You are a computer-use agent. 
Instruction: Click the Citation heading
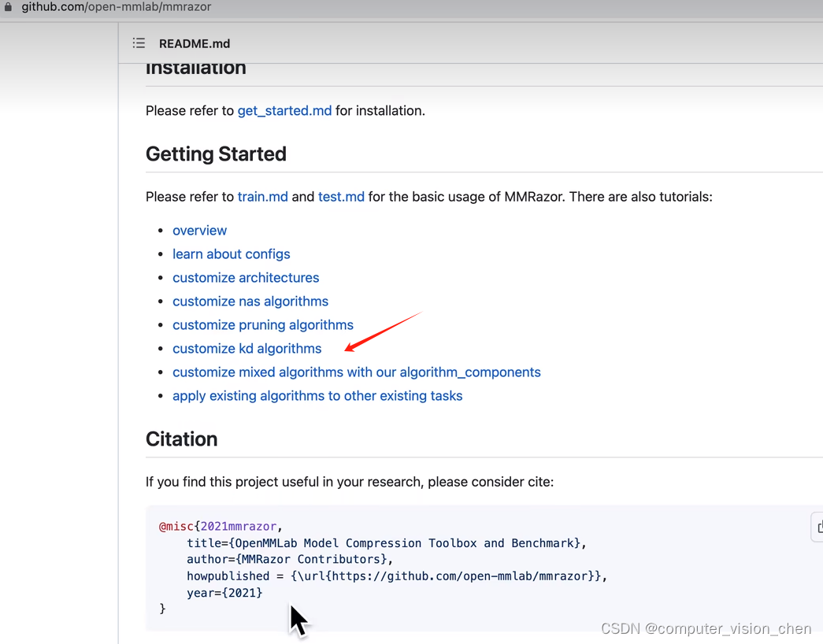point(181,439)
